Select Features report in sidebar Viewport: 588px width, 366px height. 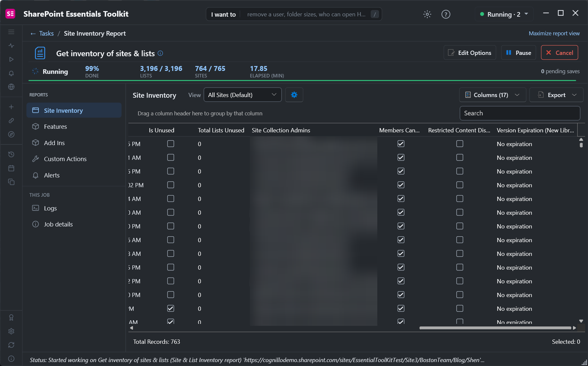(x=74, y=126)
